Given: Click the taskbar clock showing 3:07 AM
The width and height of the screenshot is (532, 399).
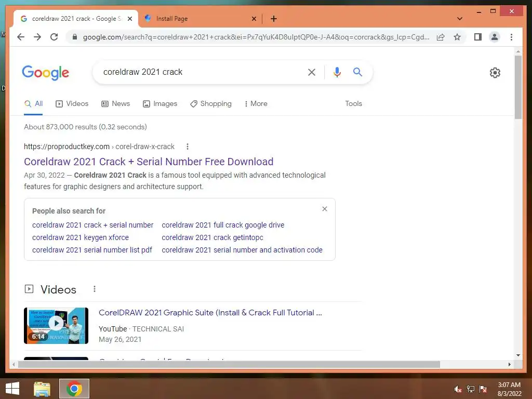Looking at the screenshot, I should tap(509, 389).
